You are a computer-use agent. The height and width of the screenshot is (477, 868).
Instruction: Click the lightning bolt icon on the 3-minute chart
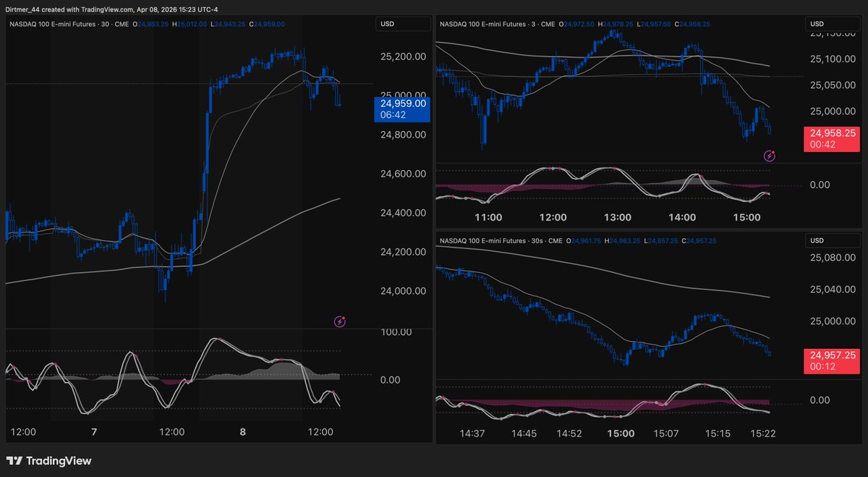click(770, 156)
